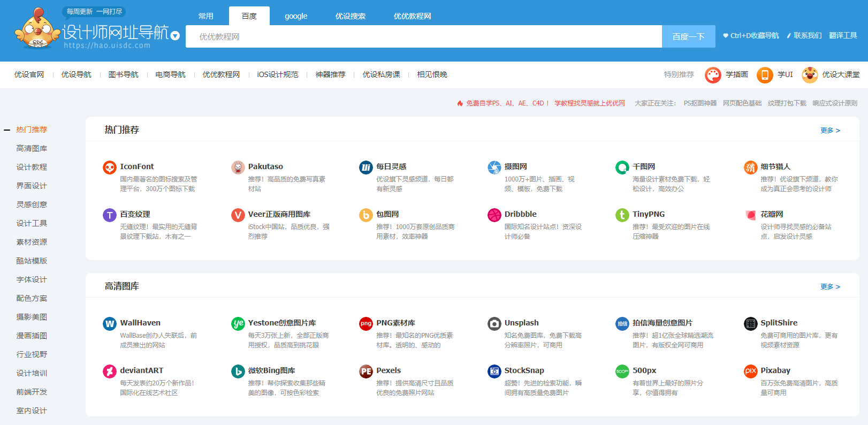Screen dimensions: 868x425
Task: Open the 学插画 palette icon
Action: pyautogui.click(x=713, y=75)
